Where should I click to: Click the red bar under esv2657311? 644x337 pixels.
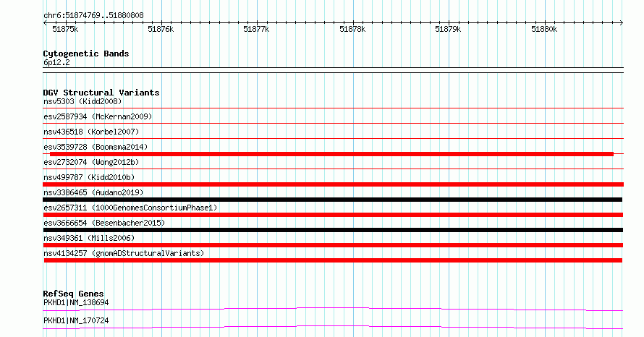(x=333, y=215)
